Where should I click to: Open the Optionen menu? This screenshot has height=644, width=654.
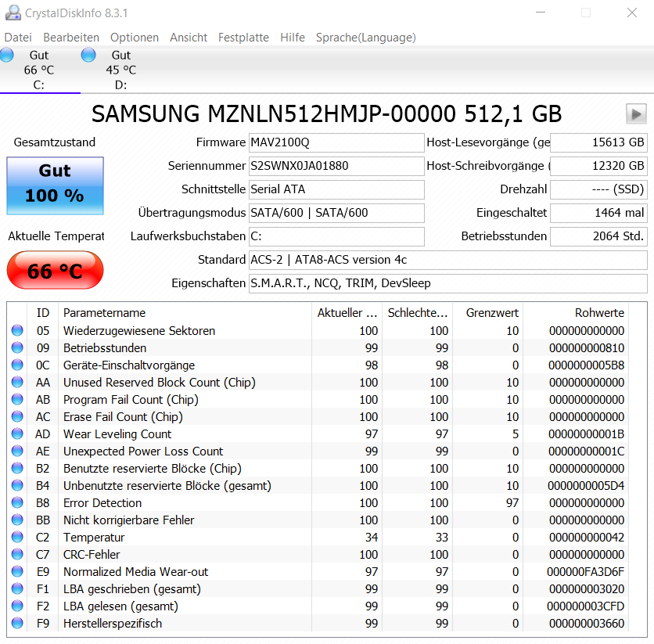click(x=134, y=37)
